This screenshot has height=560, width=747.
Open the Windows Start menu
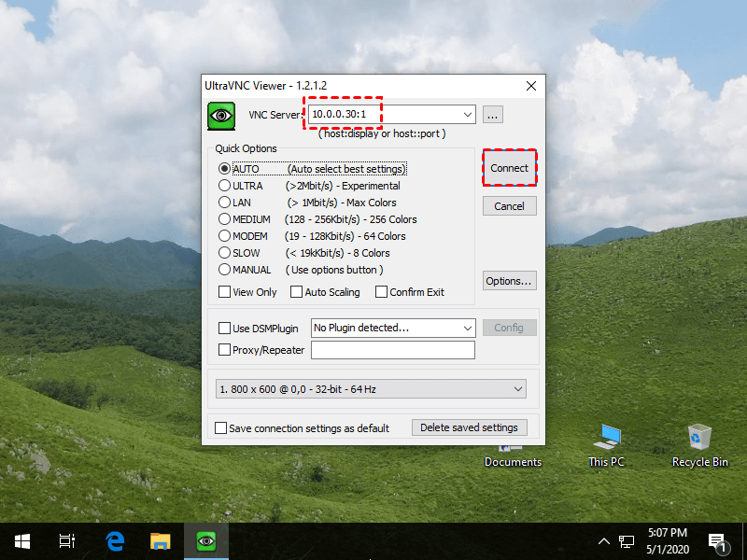(x=22, y=541)
